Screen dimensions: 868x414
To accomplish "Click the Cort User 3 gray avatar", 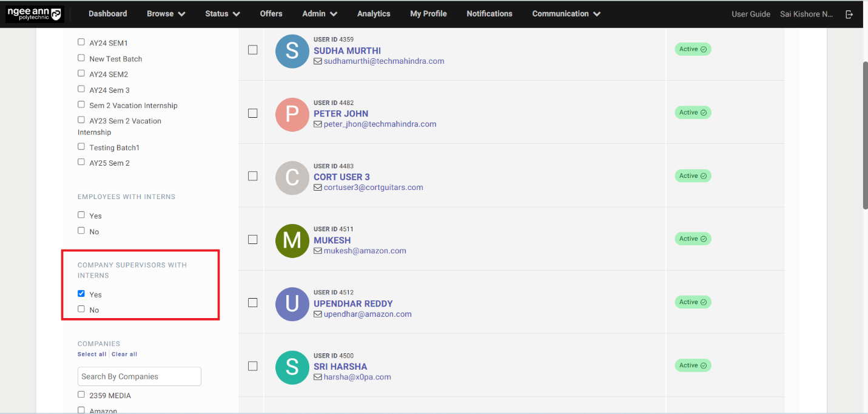I will click(292, 177).
